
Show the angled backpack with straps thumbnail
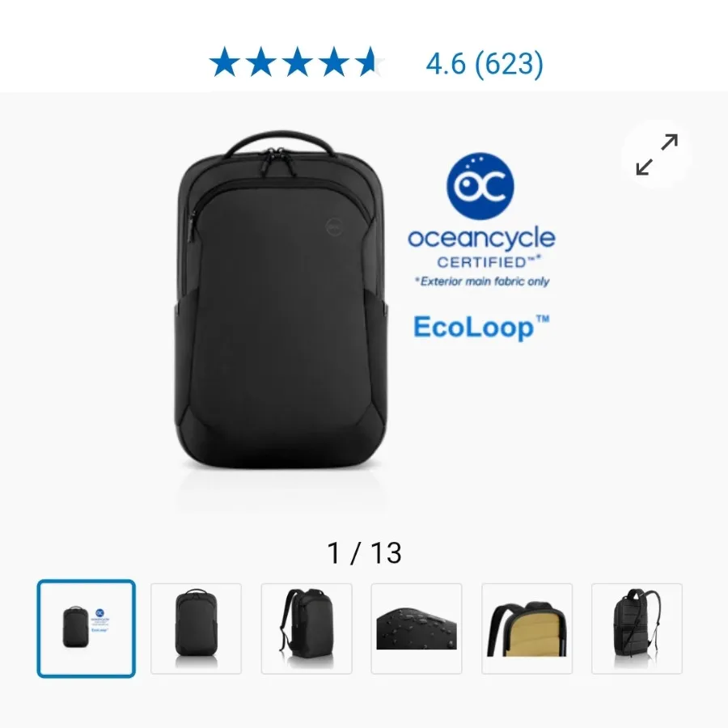[x=307, y=629]
